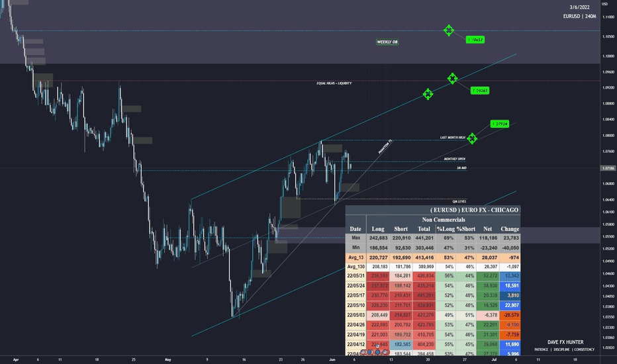This screenshot has height=364, width=617.
Task: Select the green price label 1.07904
Action: coord(500,124)
